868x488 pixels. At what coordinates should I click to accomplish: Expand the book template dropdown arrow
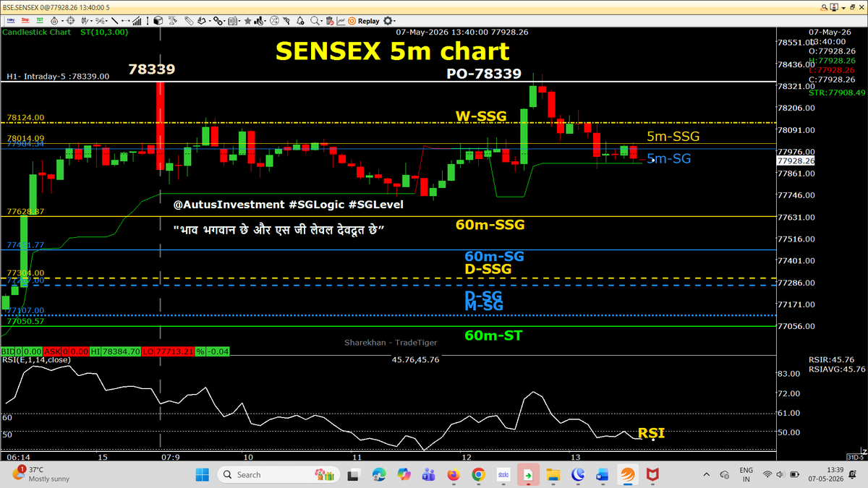pos(239,21)
